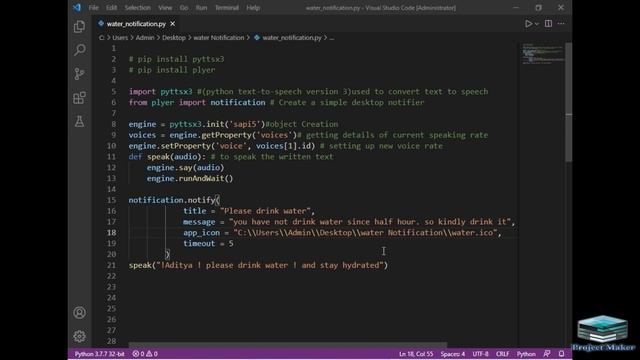Click the VS Code logo icon

[x=77, y=7]
